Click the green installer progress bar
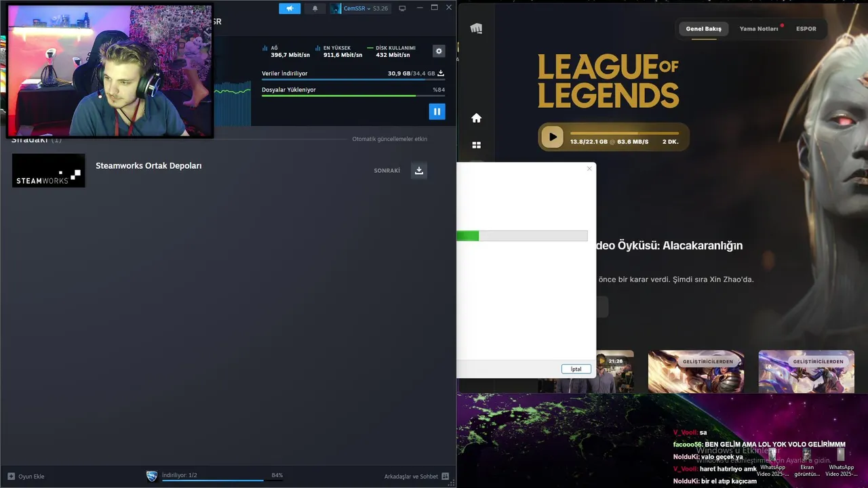 click(522, 236)
